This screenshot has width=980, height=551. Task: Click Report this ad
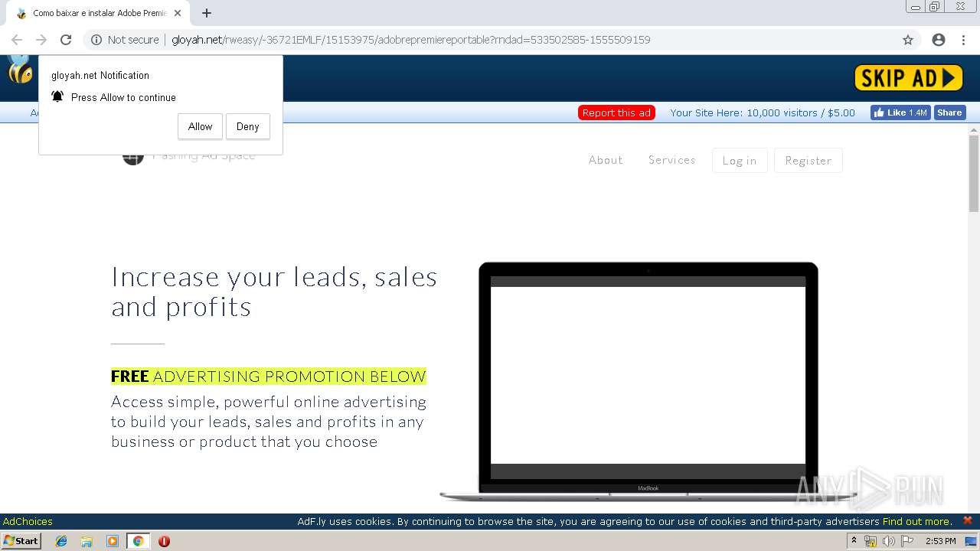coord(616,112)
